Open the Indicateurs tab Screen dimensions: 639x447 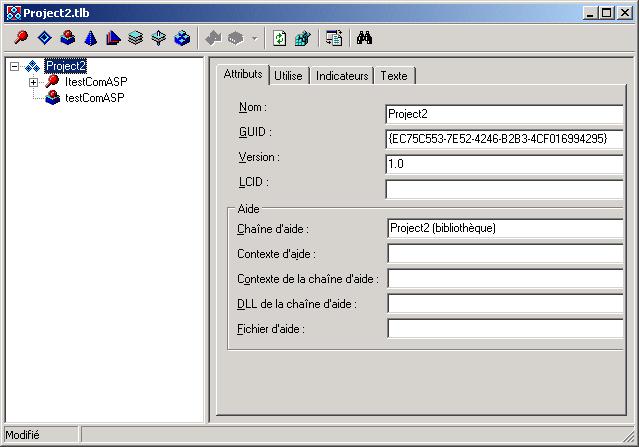click(342, 76)
